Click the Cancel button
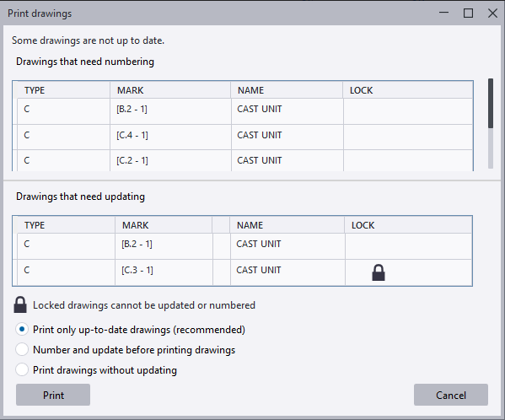Viewport: 505px width, 420px height. (x=451, y=395)
